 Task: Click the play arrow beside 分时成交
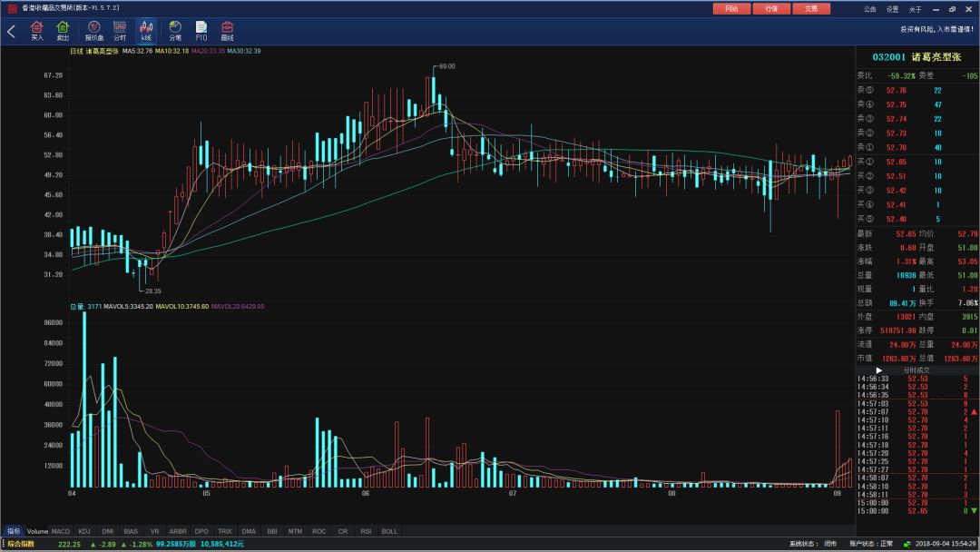point(878,370)
